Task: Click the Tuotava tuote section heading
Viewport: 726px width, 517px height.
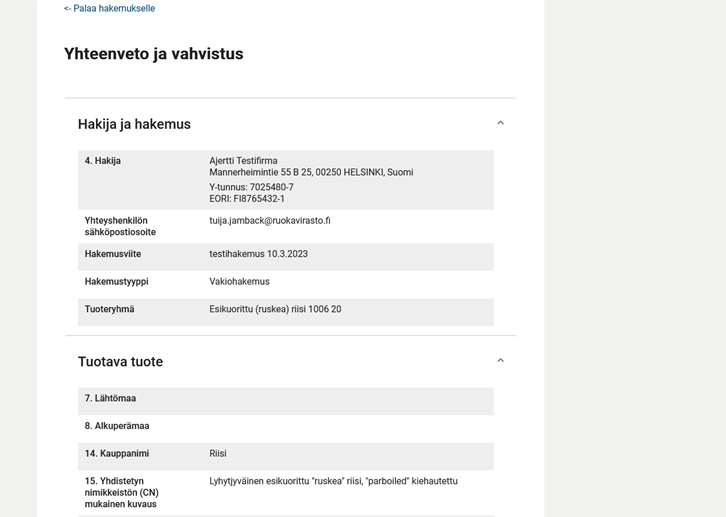Action: coord(120,362)
